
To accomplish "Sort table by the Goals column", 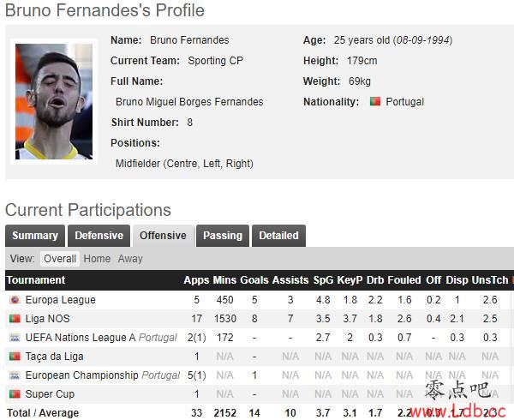I will 254,280.
